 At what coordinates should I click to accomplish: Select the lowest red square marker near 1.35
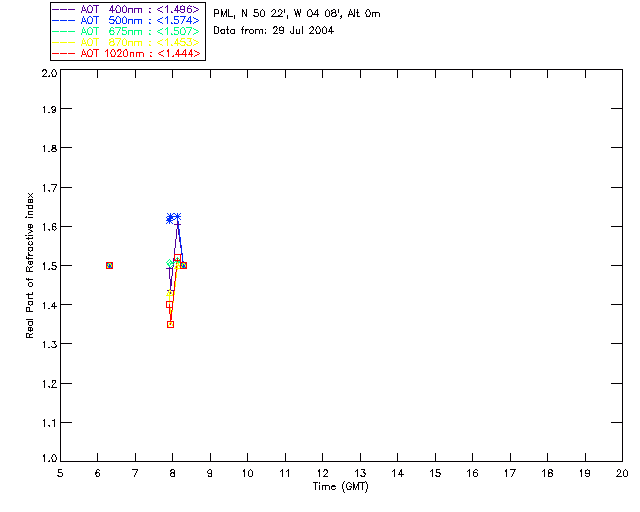171,325
